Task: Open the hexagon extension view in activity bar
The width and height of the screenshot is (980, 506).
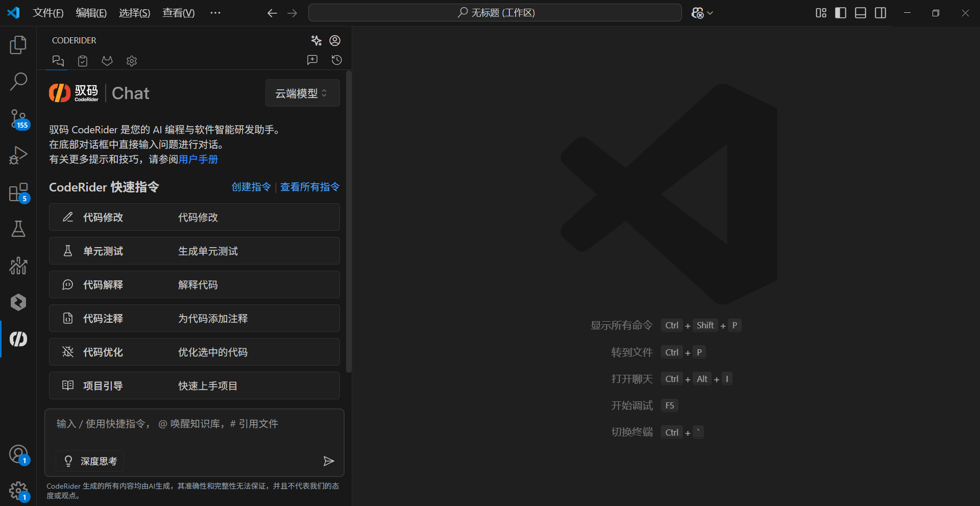Action: point(18,302)
